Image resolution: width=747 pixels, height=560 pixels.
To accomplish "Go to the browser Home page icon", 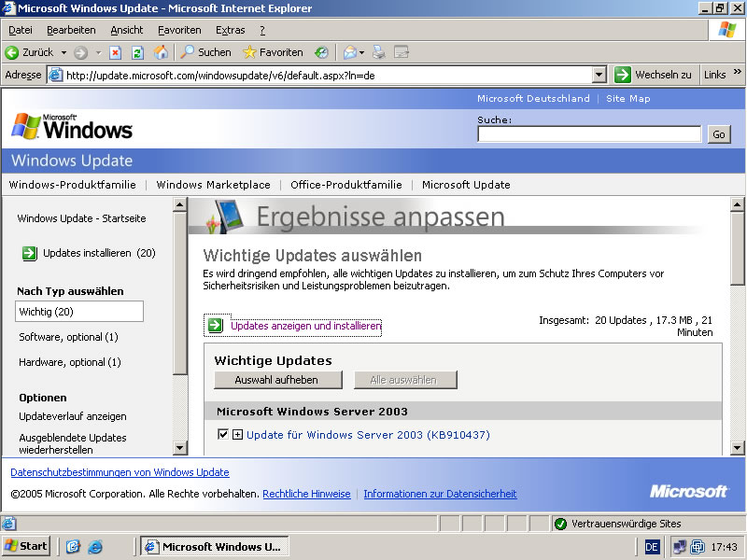I will click(161, 52).
